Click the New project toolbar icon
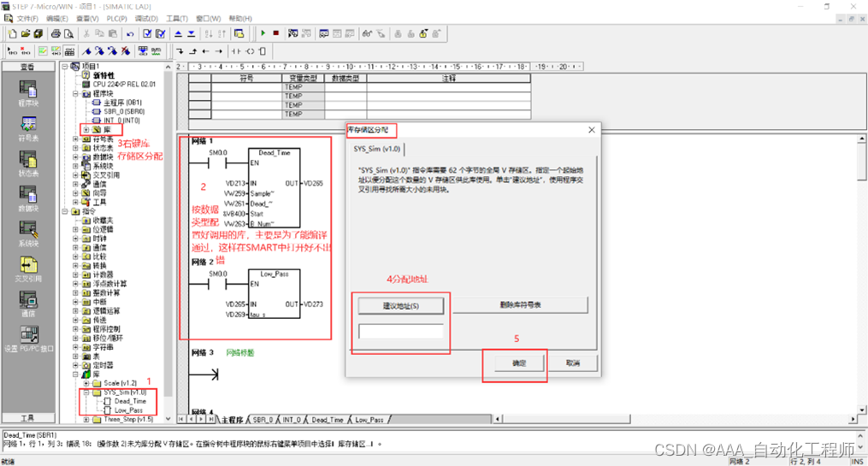The height and width of the screenshot is (466, 868). click(x=12, y=33)
